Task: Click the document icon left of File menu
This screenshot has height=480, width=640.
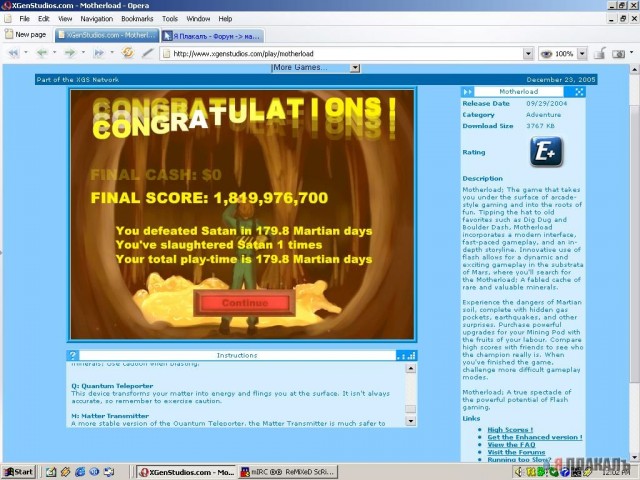Action: [x=8, y=19]
